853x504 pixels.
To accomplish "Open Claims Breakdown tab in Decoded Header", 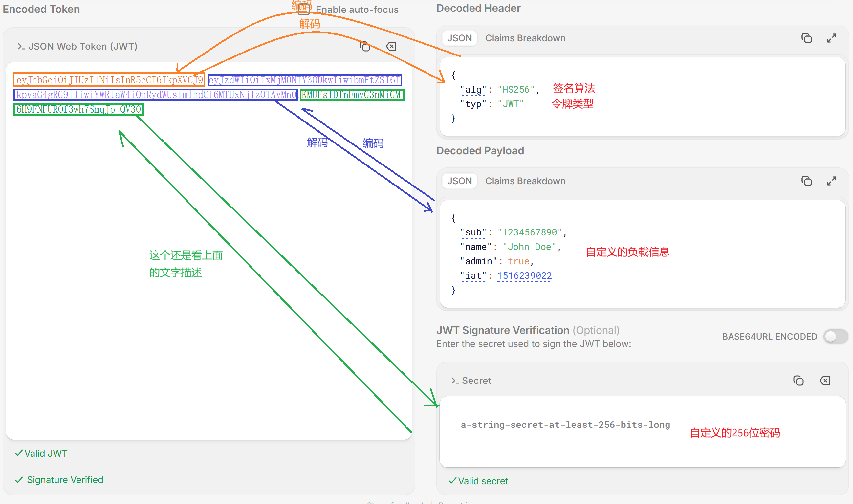I will [x=525, y=38].
